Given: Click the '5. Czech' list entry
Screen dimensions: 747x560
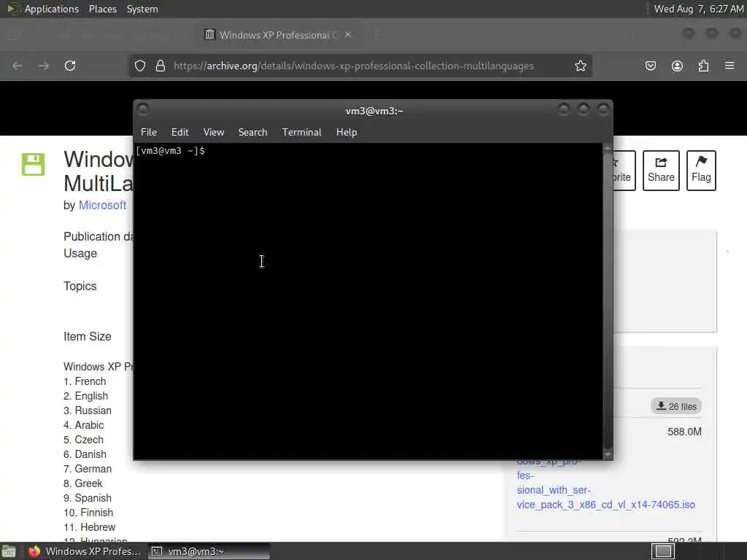Looking at the screenshot, I should point(83,440).
